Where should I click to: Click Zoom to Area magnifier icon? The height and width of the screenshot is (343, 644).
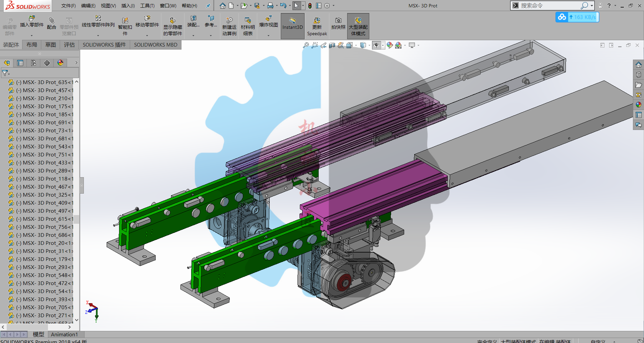(315, 45)
